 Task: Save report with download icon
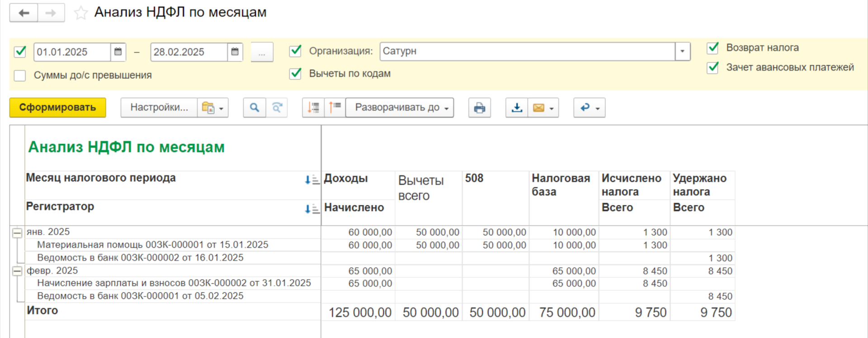click(x=517, y=108)
